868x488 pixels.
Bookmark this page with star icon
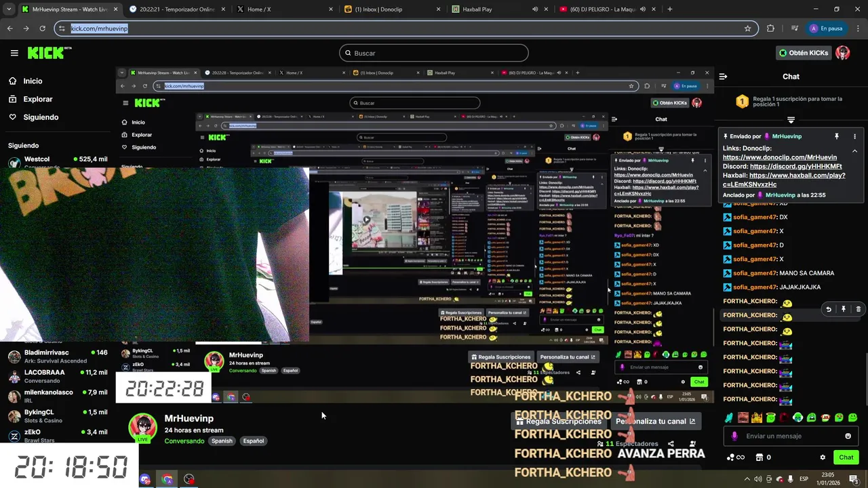coord(748,28)
